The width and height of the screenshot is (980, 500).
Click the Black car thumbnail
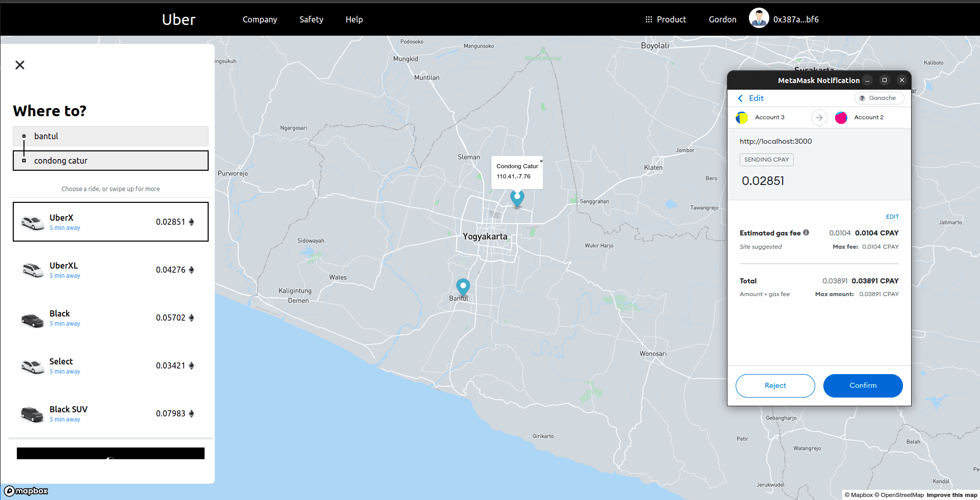(33, 320)
